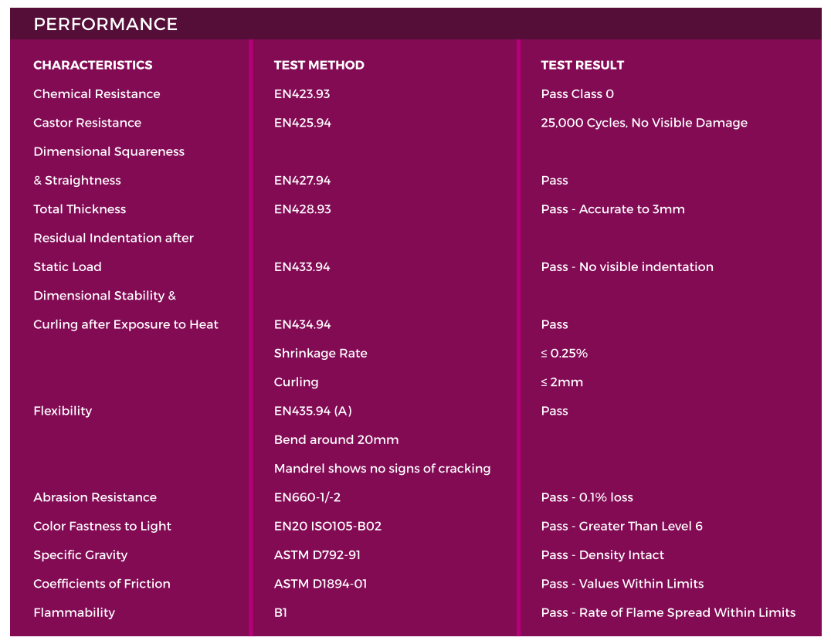This screenshot has height=644, width=831.
Task: Click Pass - 0.1% loss result
Action: tap(587, 497)
